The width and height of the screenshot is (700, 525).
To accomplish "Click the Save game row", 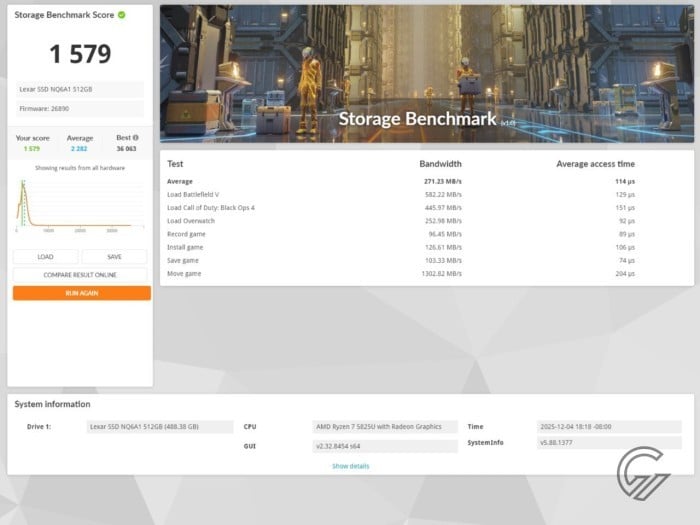I will point(400,260).
